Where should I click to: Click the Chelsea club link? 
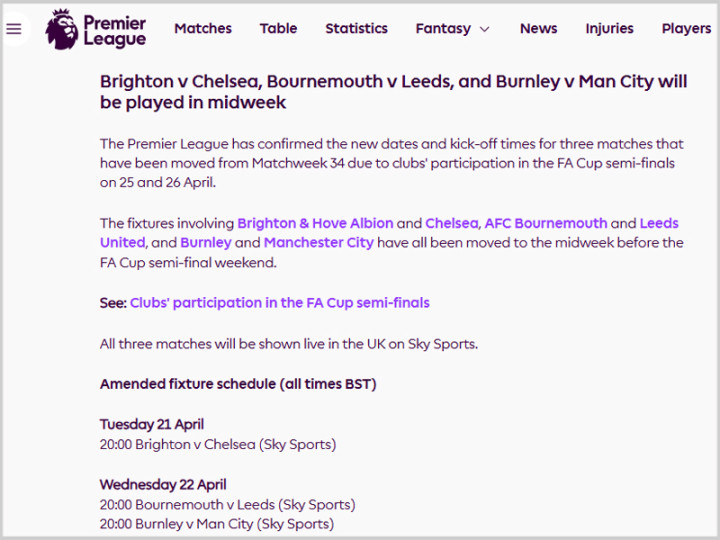point(452,223)
